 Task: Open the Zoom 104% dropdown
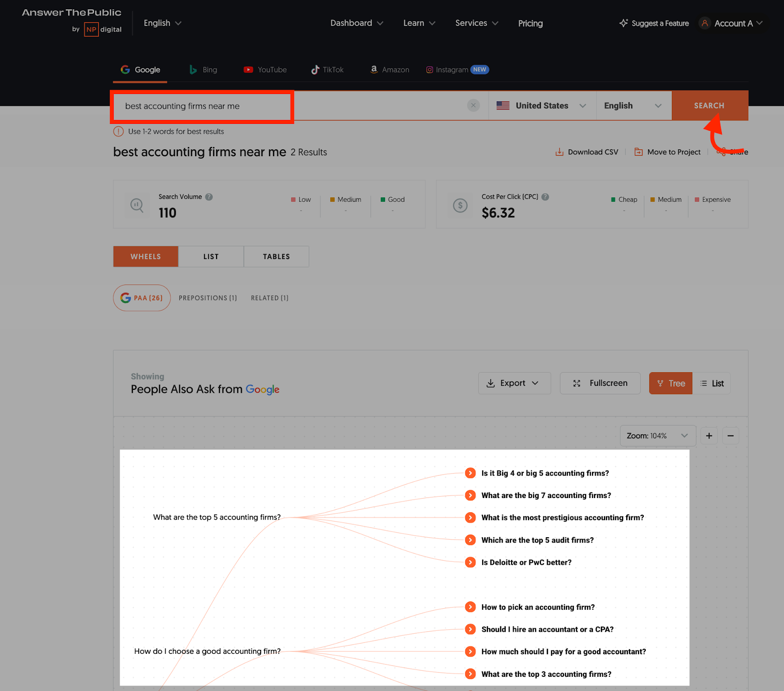pos(658,436)
